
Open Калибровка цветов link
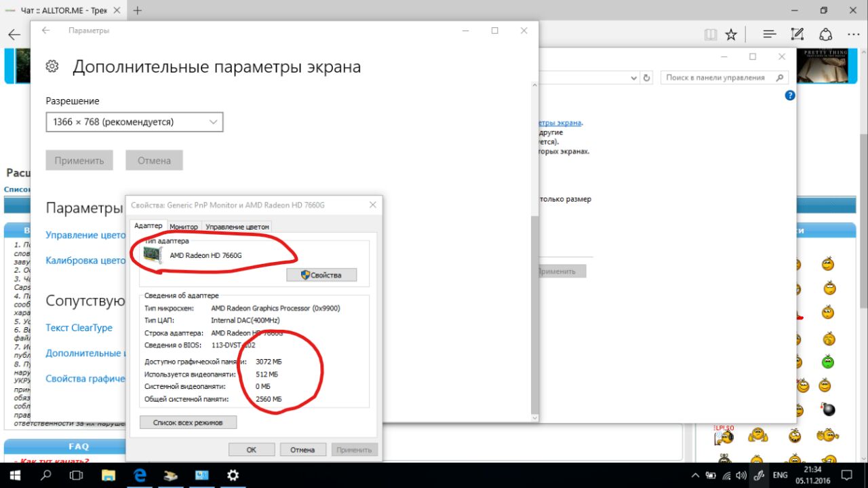(x=85, y=260)
